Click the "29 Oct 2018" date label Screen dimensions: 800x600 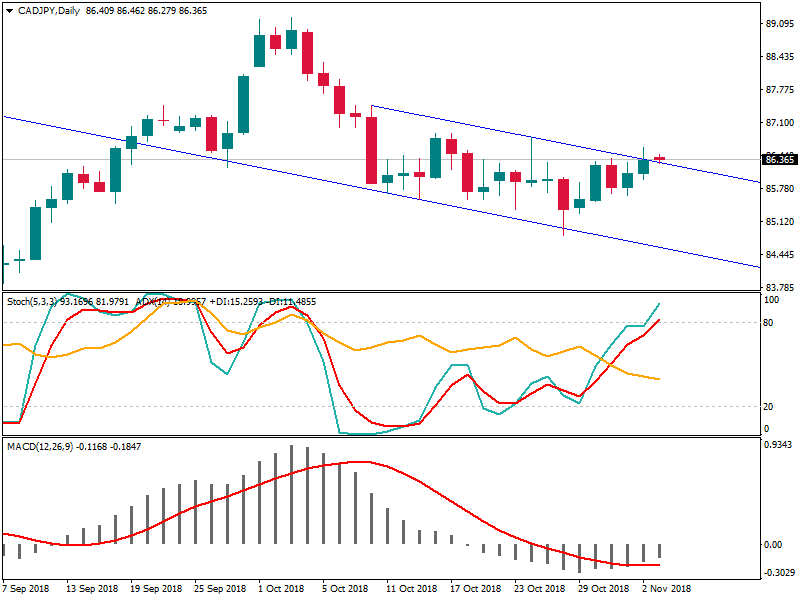pos(604,589)
